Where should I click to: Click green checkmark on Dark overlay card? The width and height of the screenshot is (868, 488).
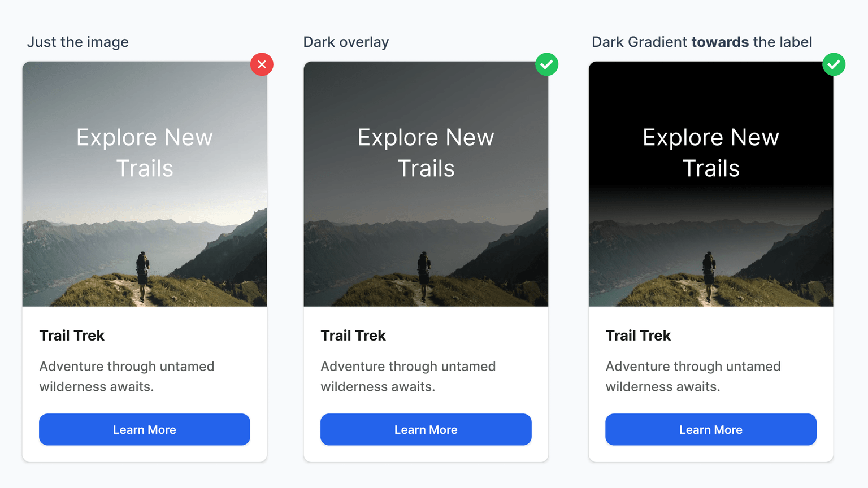coord(546,64)
